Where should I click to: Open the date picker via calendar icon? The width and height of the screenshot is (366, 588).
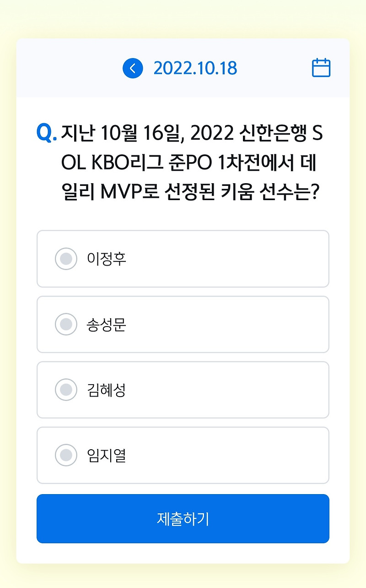tap(320, 67)
